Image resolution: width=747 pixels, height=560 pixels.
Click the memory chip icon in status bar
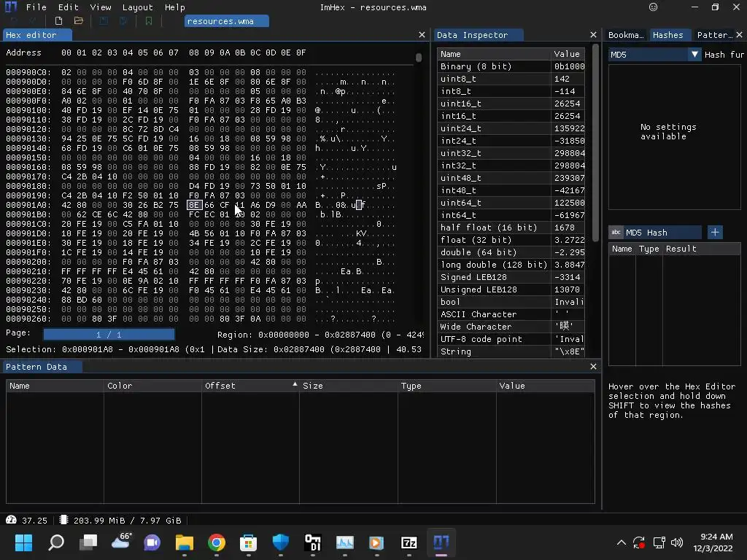(63, 520)
